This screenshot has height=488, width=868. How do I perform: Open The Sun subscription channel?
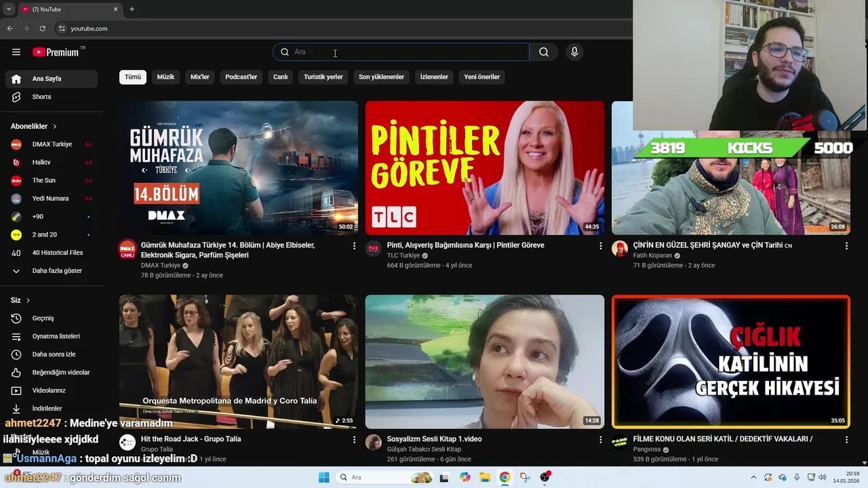(52, 180)
